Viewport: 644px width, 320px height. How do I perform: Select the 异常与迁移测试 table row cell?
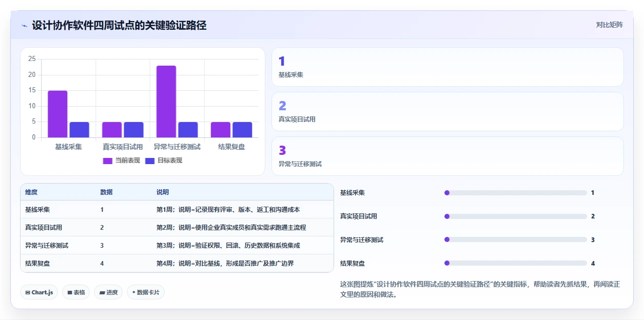47,246
